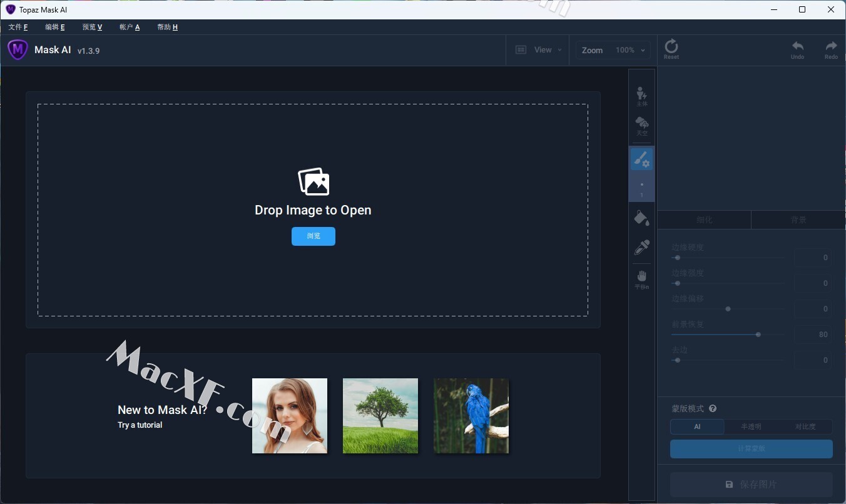
Task: Pick the eyedropper color tool
Action: click(x=641, y=248)
